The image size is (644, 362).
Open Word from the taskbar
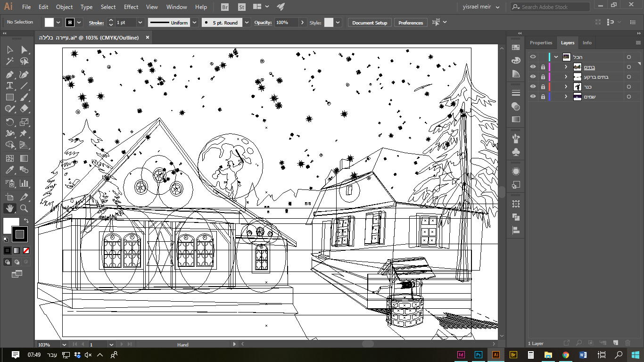pos(583,355)
